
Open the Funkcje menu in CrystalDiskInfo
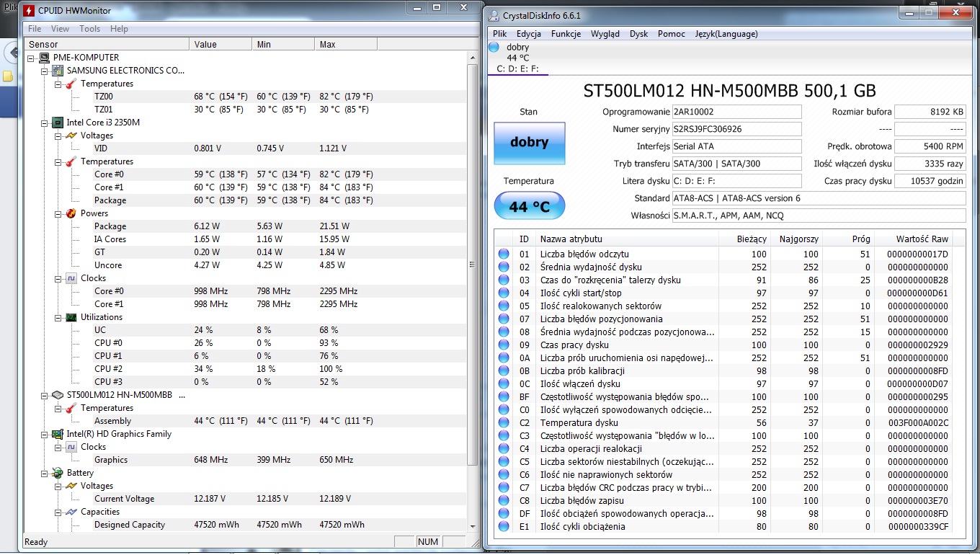pos(566,34)
